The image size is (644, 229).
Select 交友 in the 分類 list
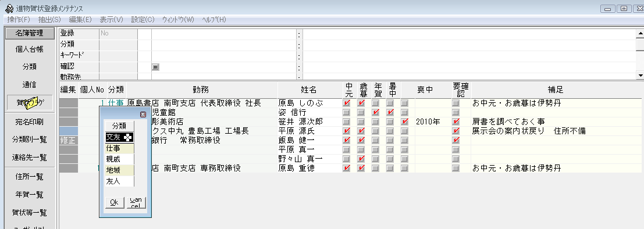[x=119, y=137]
